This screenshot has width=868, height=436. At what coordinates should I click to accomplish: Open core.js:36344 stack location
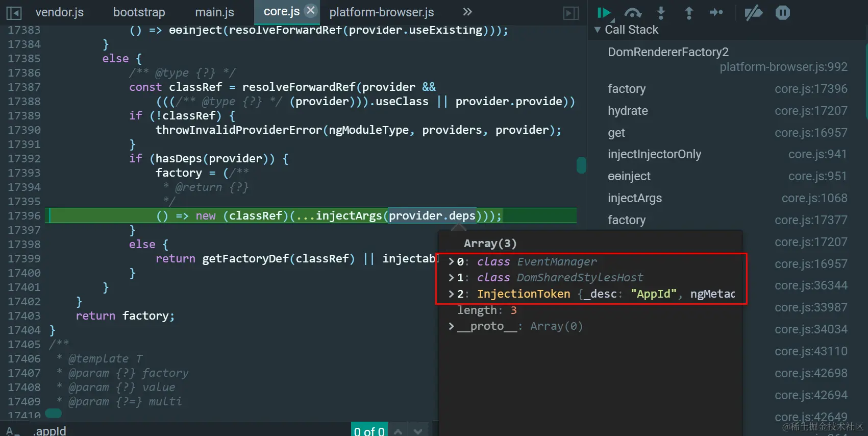click(x=811, y=285)
